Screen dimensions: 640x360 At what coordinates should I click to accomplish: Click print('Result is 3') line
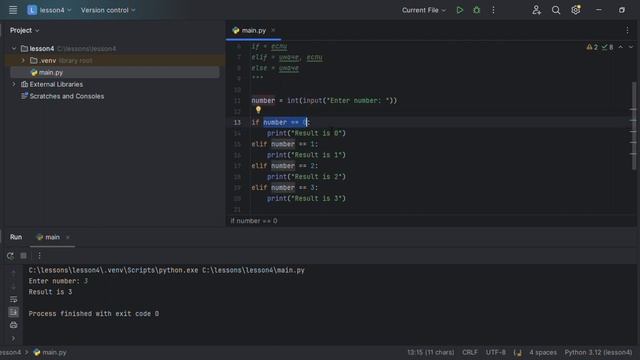pyautogui.click(x=306, y=198)
